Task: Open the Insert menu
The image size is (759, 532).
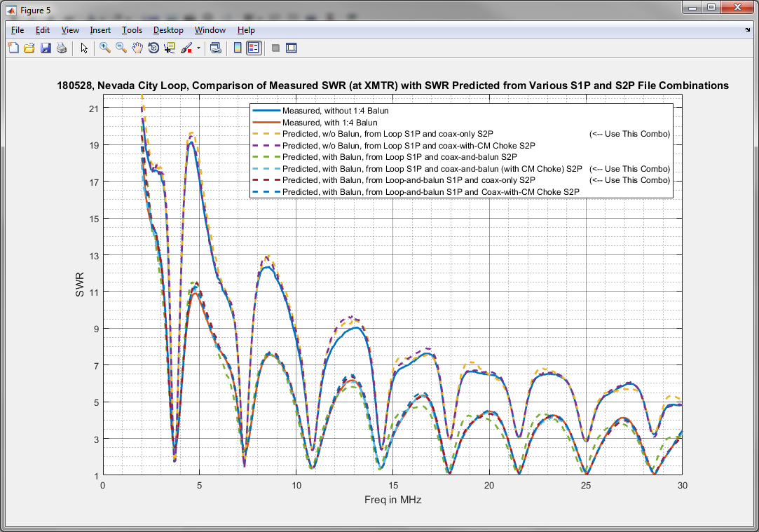Action: (x=100, y=30)
